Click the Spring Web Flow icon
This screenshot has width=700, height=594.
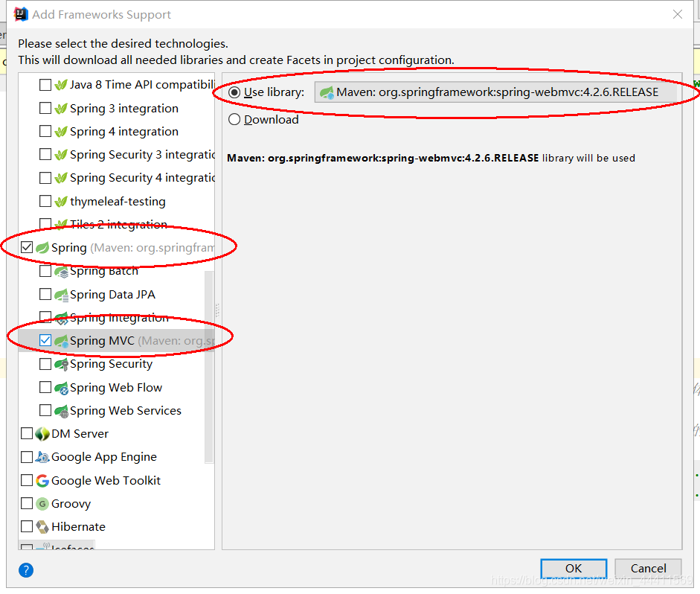(x=61, y=388)
